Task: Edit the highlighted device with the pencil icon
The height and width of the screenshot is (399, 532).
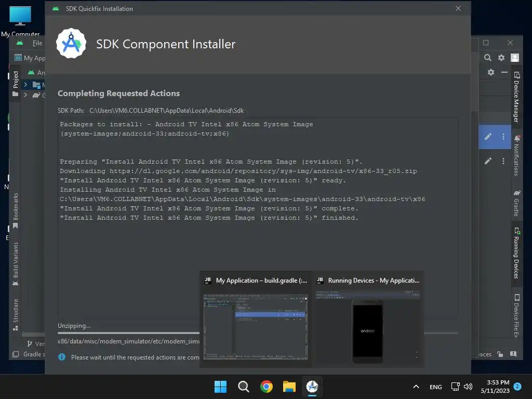Action: pyautogui.click(x=488, y=137)
